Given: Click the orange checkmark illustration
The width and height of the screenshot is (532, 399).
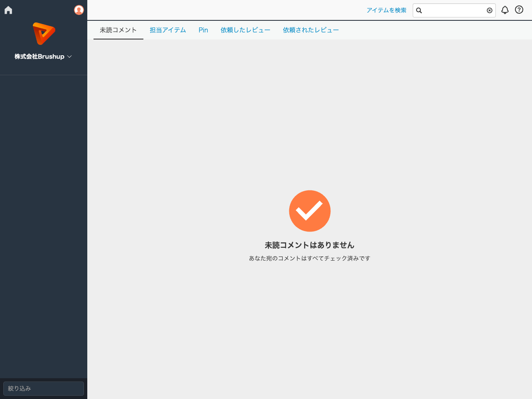Looking at the screenshot, I should [x=310, y=211].
